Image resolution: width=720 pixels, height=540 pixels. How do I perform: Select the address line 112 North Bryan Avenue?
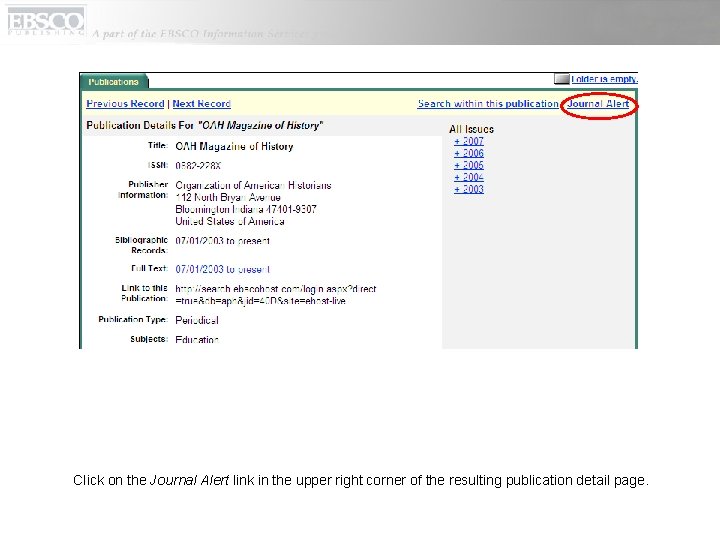tap(228, 197)
